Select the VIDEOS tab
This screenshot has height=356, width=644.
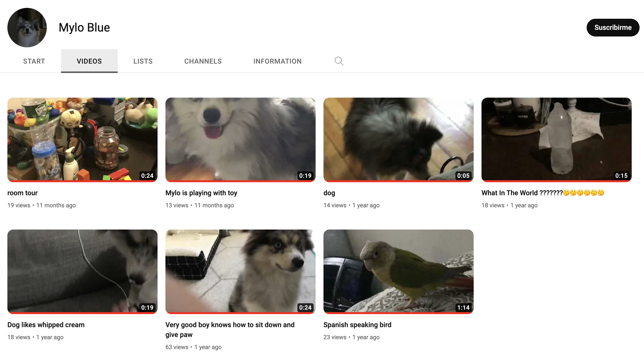89,61
